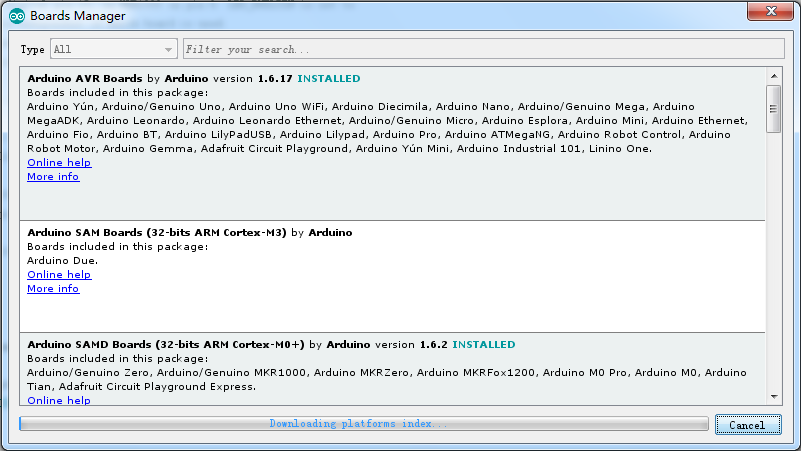Click the version 1.6.2 text

(411, 345)
